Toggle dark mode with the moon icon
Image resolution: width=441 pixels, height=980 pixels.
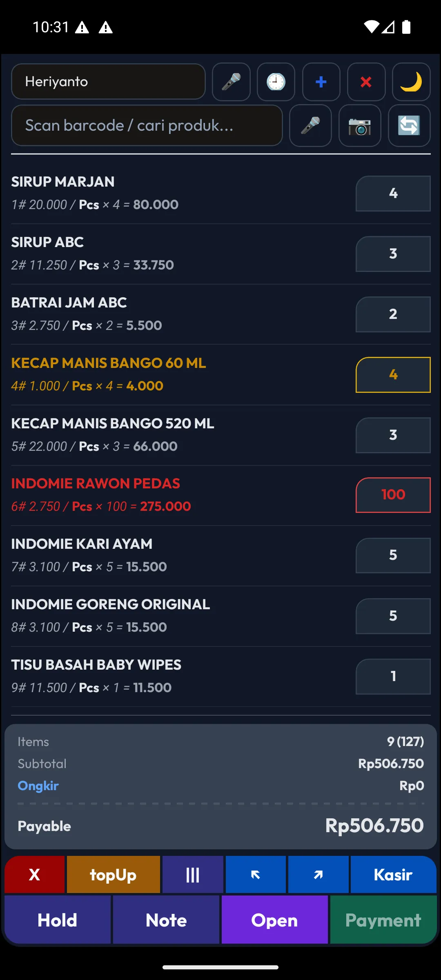point(411,82)
